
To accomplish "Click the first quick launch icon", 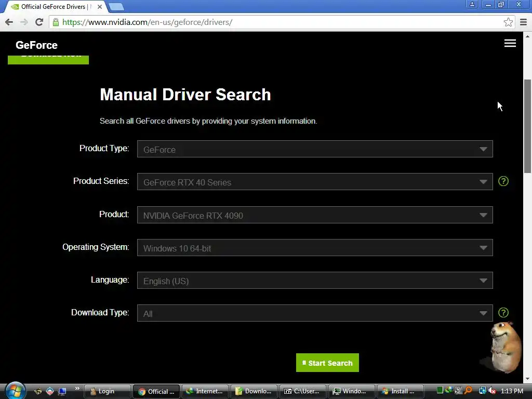I will [38, 391].
